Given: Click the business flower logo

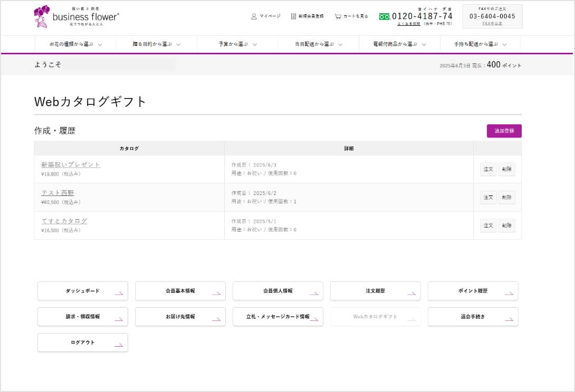Looking at the screenshot, I should point(76,16).
